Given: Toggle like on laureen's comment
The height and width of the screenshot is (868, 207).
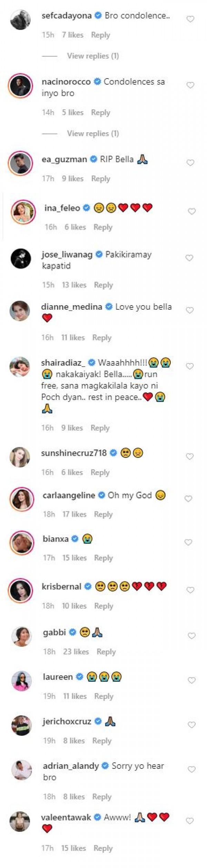Looking at the screenshot, I should (x=191, y=680).
